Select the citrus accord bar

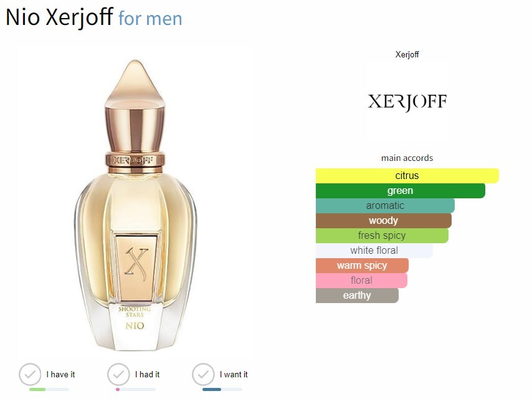coord(407,175)
